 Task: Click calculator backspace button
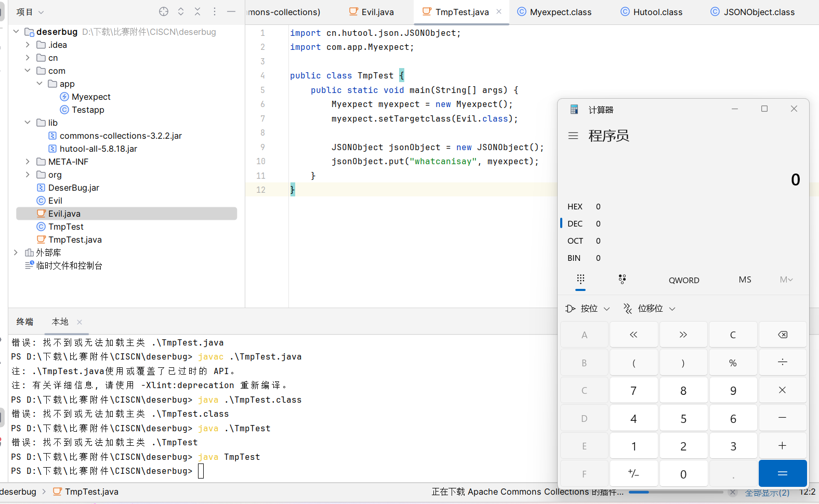pos(783,335)
